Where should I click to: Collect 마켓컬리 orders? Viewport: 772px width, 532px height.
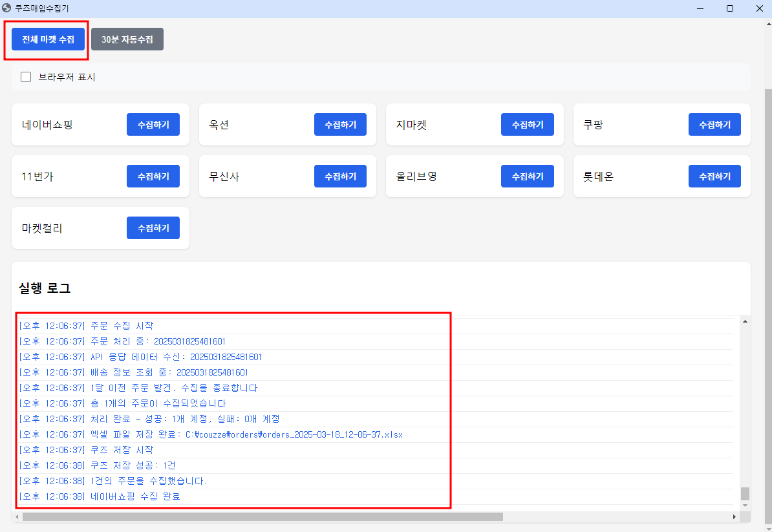tap(153, 228)
